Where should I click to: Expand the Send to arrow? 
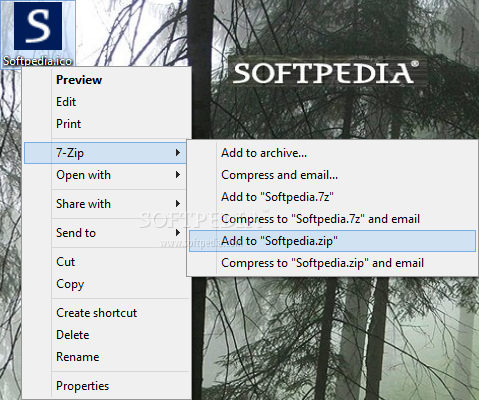click(178, 233)
